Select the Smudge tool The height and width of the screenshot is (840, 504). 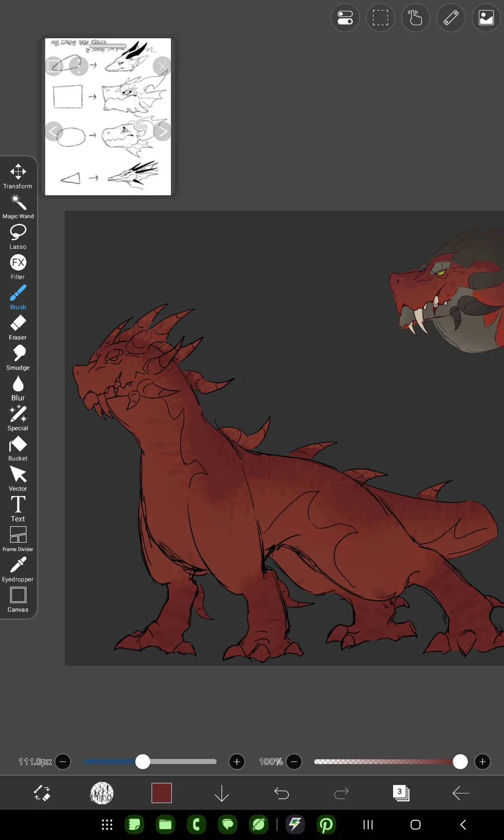click(18, 357)
